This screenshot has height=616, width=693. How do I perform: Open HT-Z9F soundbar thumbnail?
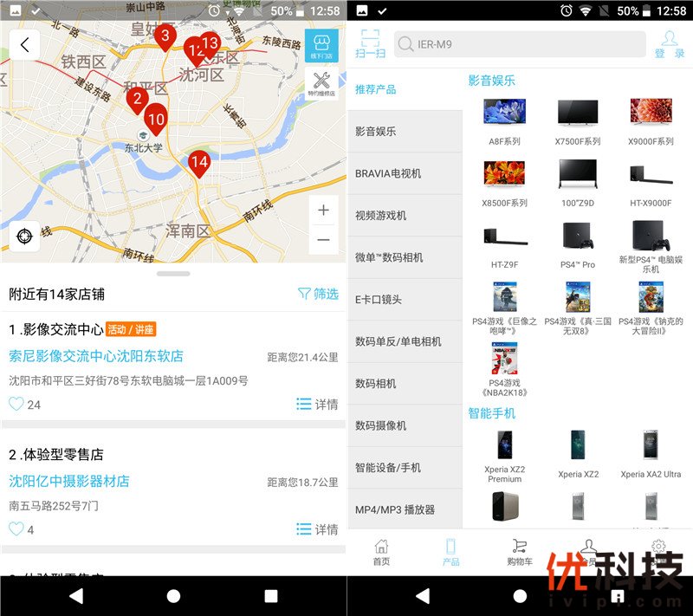pyautogui.click(x=505, y=236)
